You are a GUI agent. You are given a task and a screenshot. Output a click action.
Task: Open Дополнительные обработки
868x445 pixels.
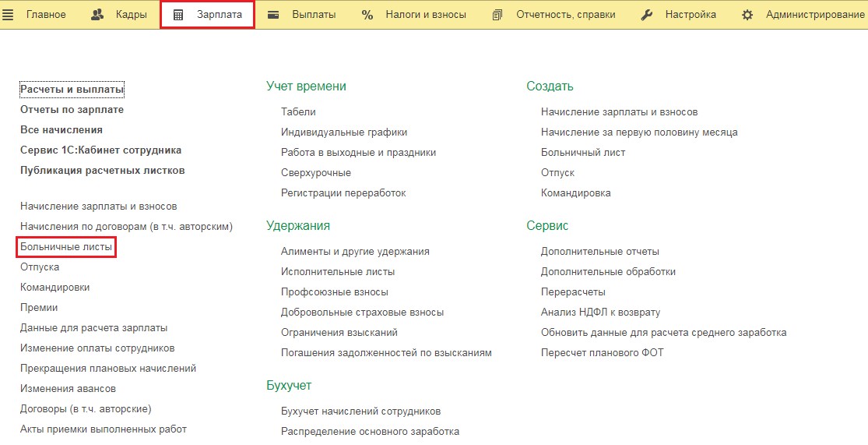(608, 272)
